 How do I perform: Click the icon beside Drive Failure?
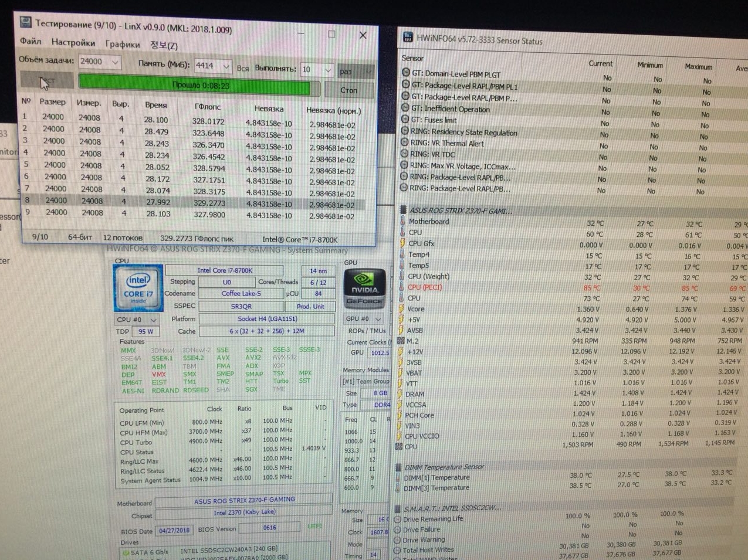click(398, 529)
